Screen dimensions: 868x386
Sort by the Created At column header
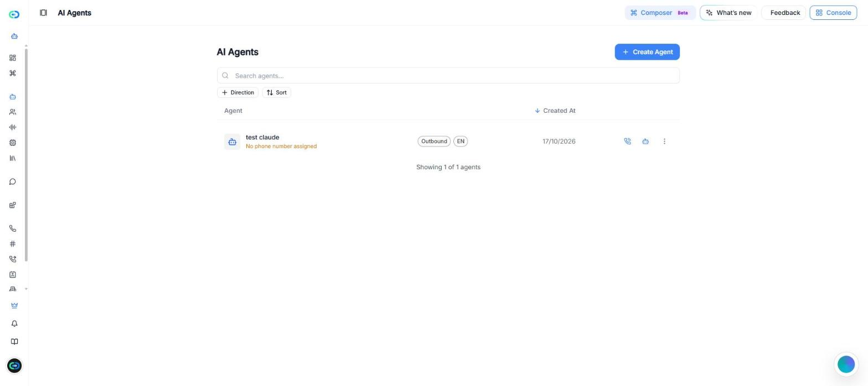pos(555,111)
